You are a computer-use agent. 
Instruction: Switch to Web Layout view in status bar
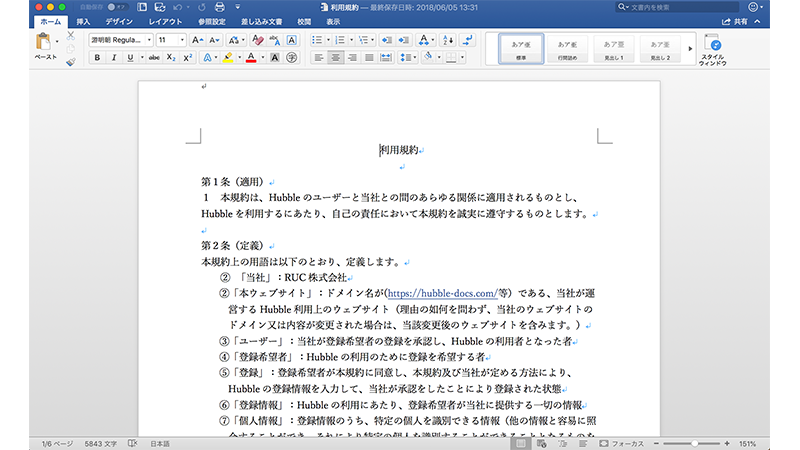(542, 443)
